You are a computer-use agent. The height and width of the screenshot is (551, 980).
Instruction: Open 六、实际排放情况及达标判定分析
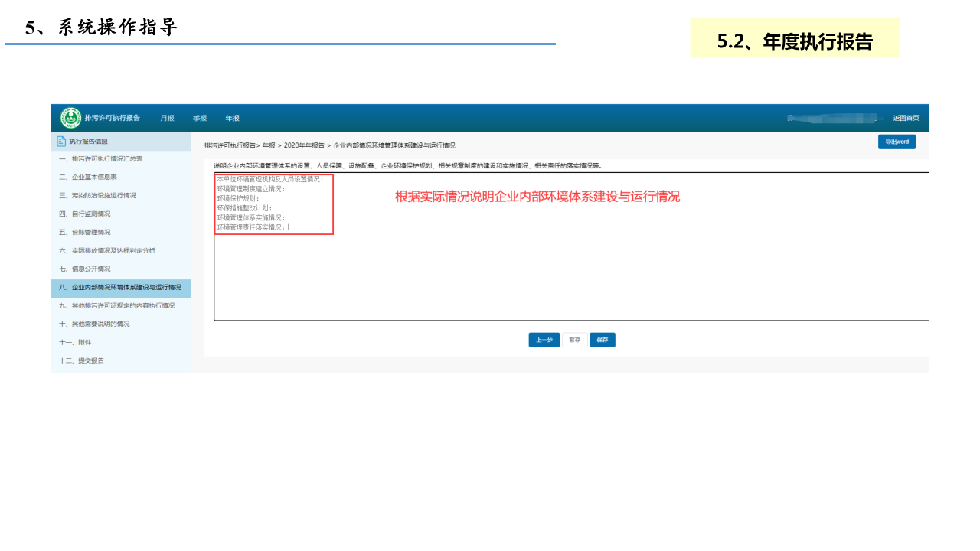pos(106,251)
